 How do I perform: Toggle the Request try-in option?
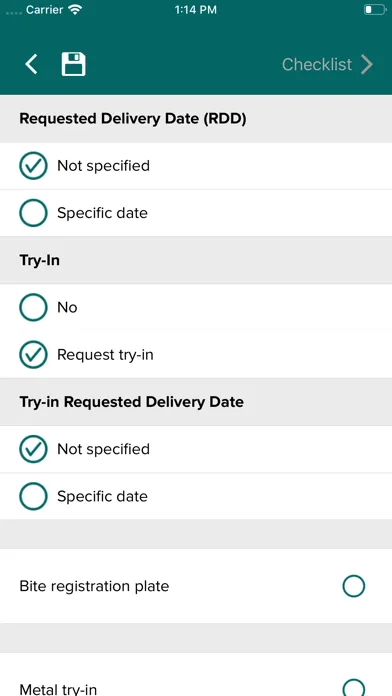click(196, 355)
